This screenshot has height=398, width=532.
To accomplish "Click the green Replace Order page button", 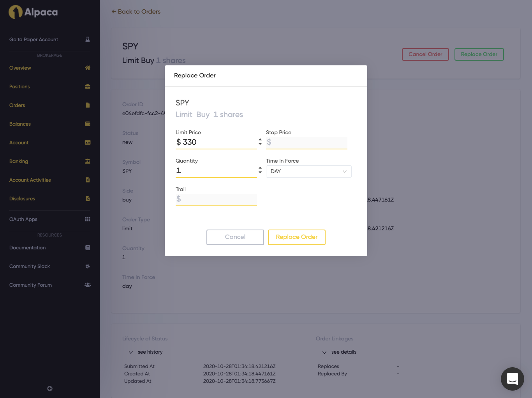I will point(479,54).
